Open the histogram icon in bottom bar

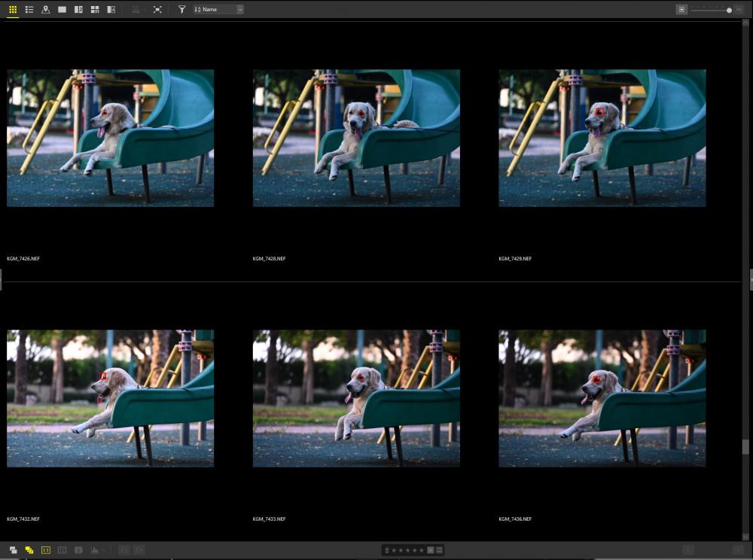[95, 550]
